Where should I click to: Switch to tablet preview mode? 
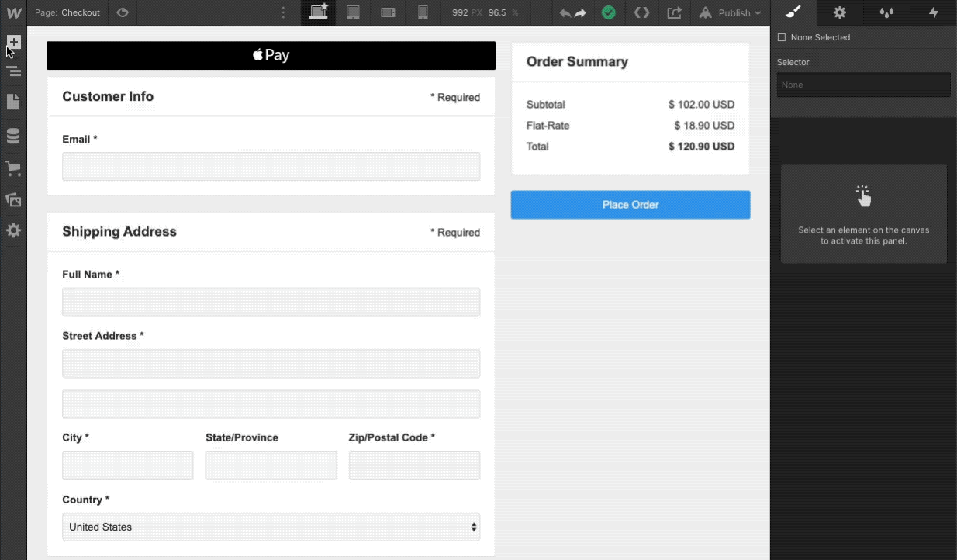[x=353, y=12]
